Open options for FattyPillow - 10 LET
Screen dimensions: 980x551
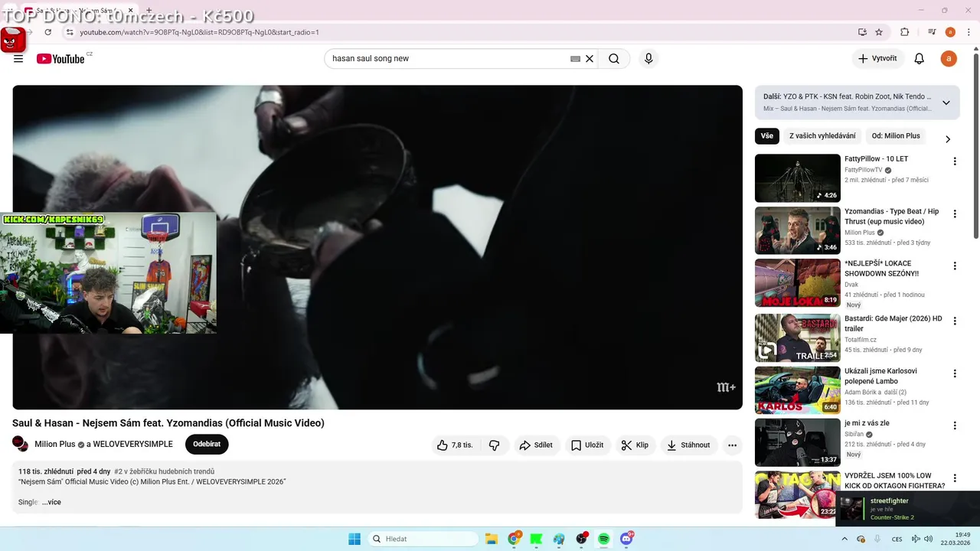tap(955, 161)
